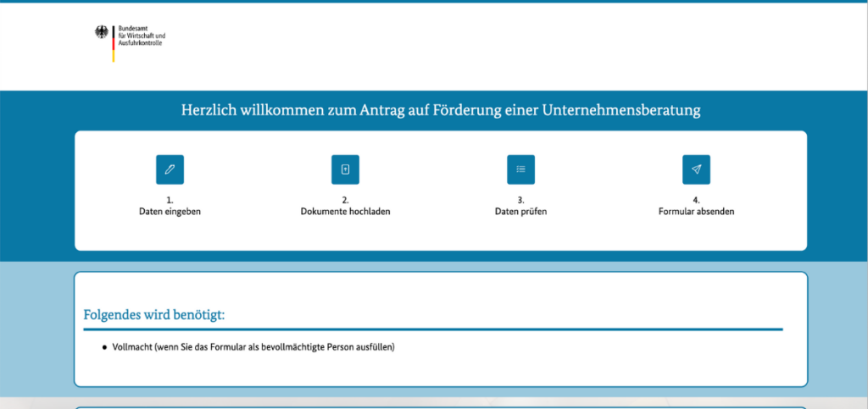Click the black-red-gold stripe in the logo
This screenshot has height=409, width=868.
click(x=114, y=43)
